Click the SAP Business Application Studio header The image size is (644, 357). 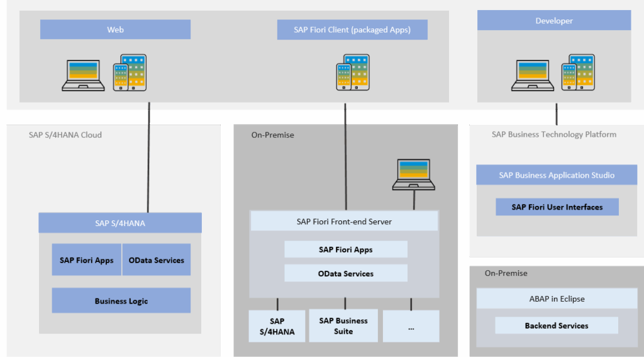(x=557, y=175)
